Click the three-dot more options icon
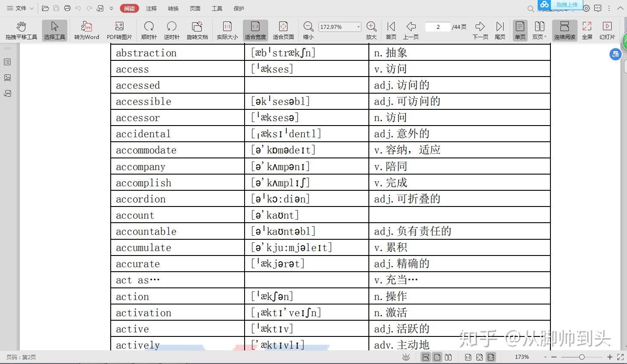Screen dimensions: 627x364 pyautogui.click(x=609, y=8)
